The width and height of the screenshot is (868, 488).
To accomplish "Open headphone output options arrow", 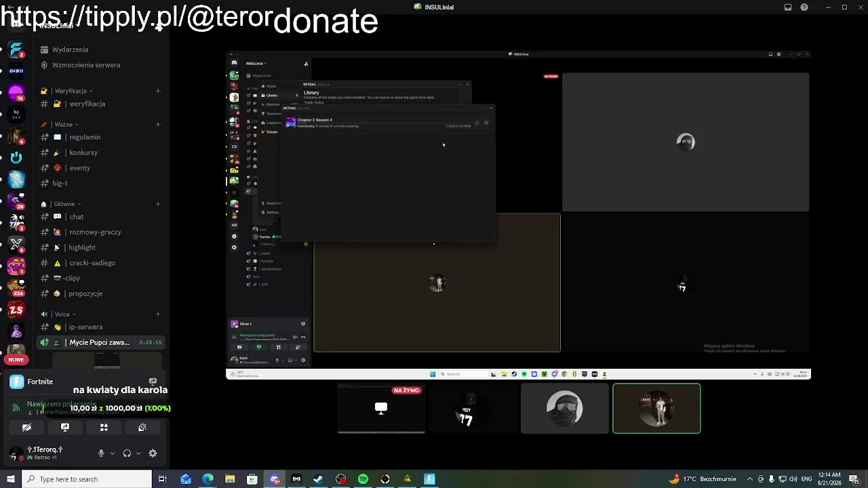I will point(138,453).
